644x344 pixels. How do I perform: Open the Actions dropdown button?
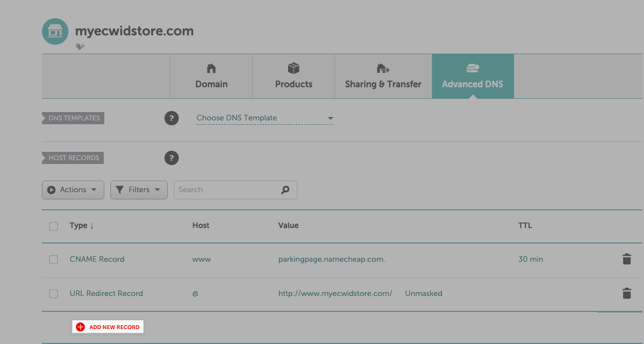73,190
